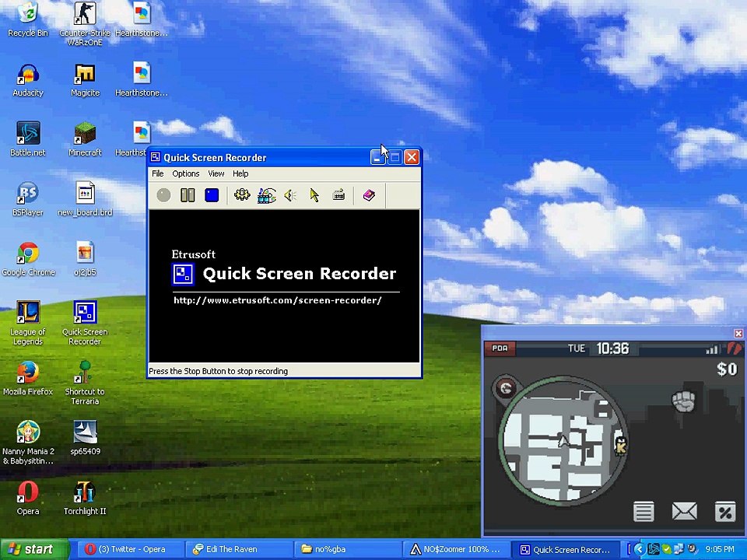
Task: Open video settings film icon in toolbar
Action: pyautogui.click(x=266, y=195)
